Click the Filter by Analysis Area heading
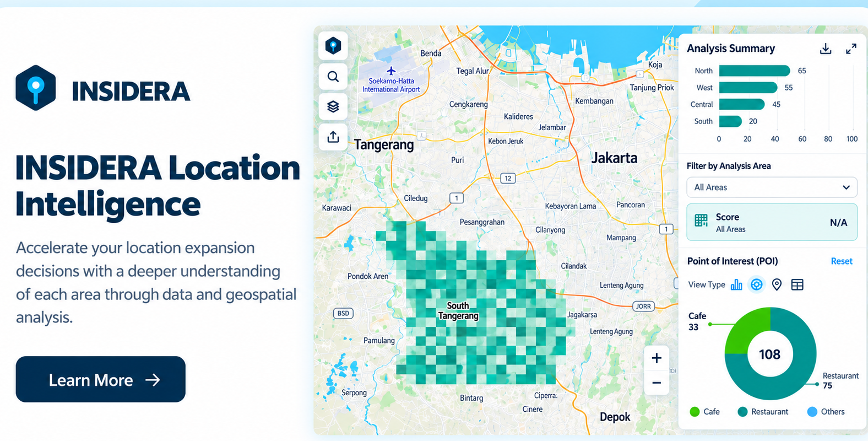 point(729,166)
